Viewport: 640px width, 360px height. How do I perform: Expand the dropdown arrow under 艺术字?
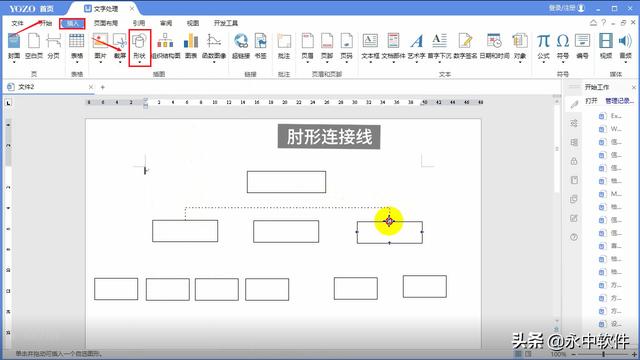click(416, 62)
